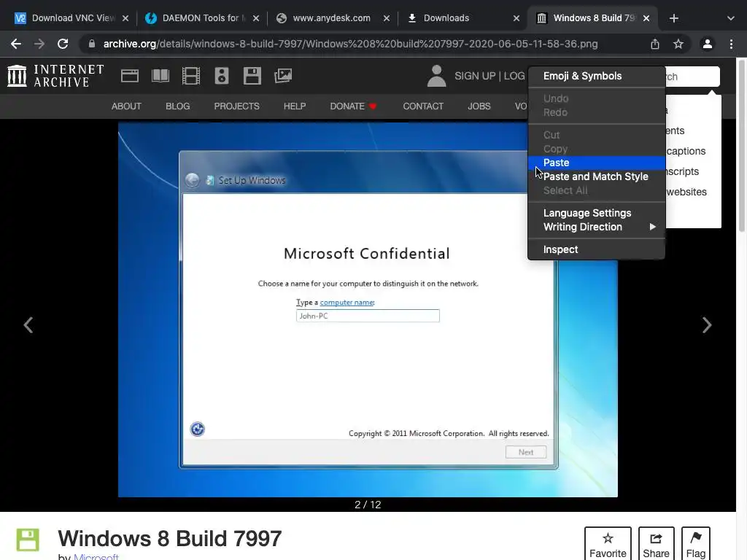The width and height of the screenshot is (747, 560).
Task: Click the green software floppy icon beside the title
Action: 28,540
